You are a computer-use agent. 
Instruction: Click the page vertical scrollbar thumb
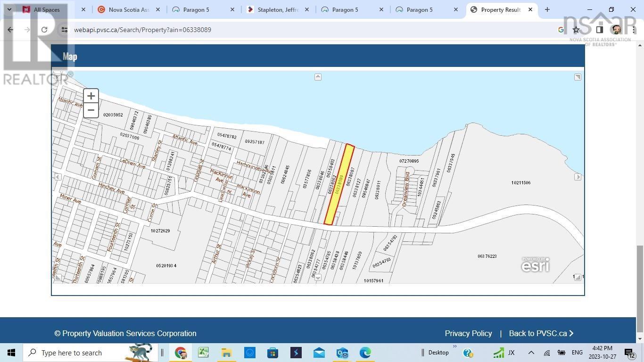tap(640, 288)
